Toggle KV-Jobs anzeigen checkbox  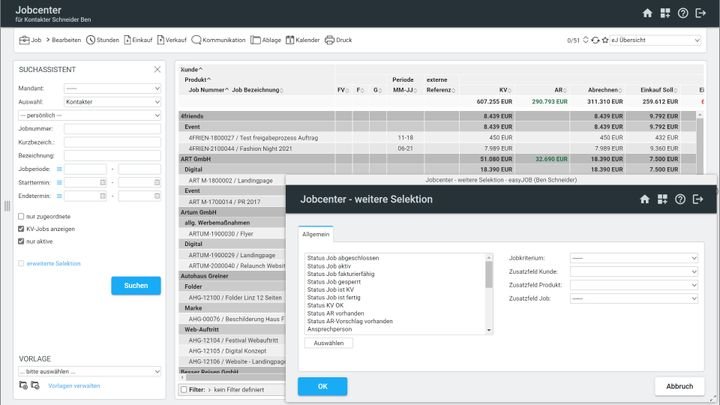[x=21, y=229]
